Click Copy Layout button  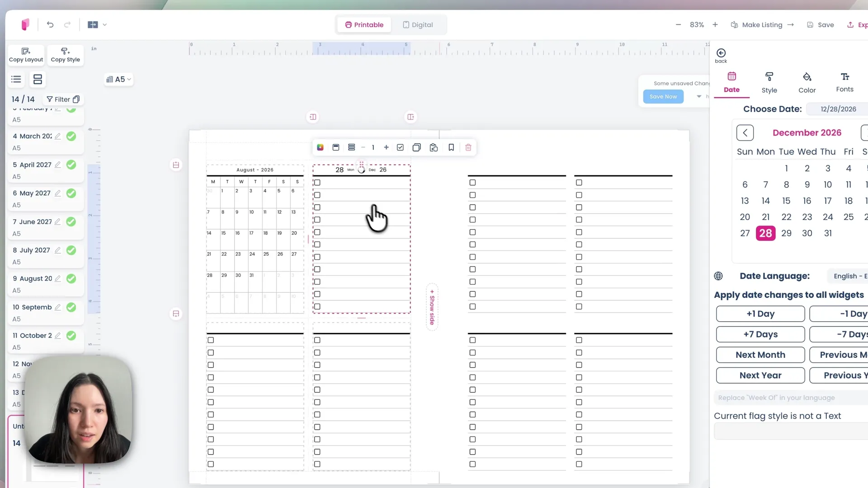[26, 55]
